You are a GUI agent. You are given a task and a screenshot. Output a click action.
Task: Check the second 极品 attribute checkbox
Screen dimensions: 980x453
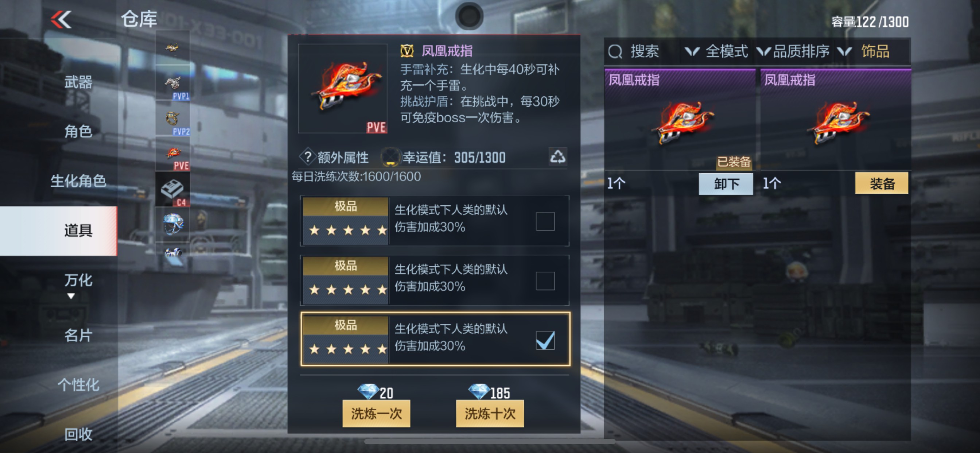545,281
